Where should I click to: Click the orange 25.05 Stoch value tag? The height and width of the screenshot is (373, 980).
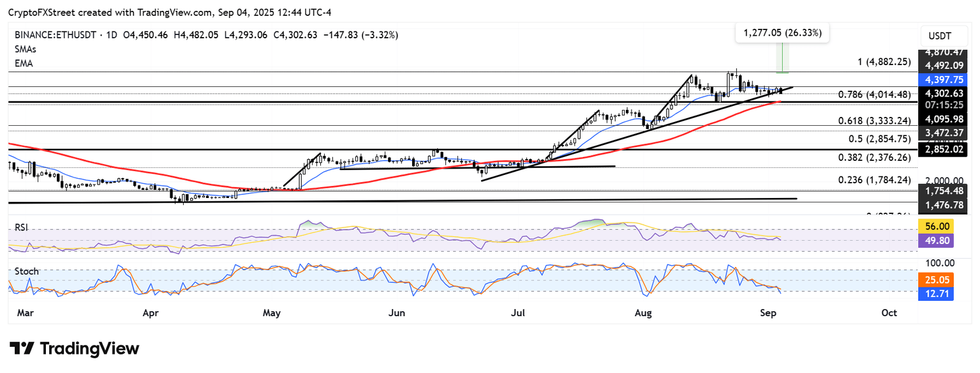tap(942, 279)
